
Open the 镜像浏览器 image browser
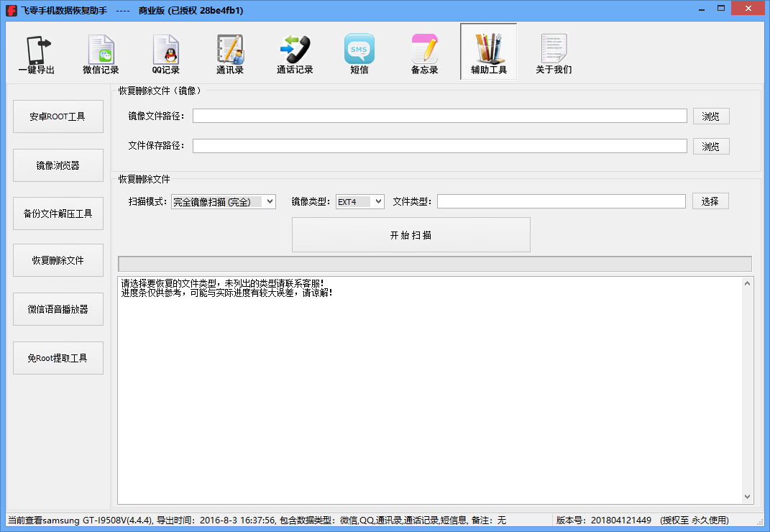[58, 165]
